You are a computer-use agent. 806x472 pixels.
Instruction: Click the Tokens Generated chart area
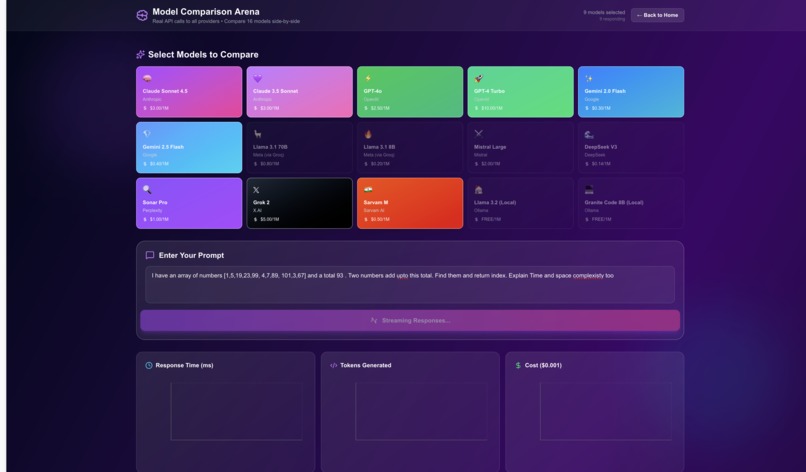tap(421, 411)
